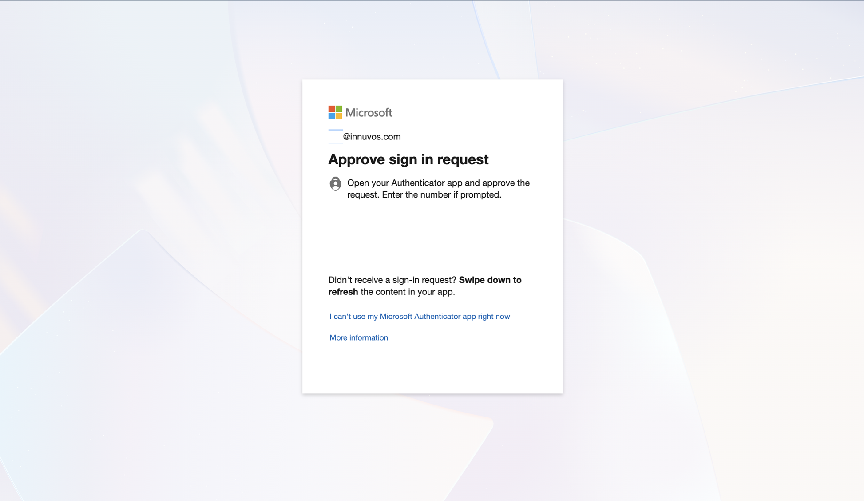Click the Microsoft wordmark text
The width and height of the screenshot is (864, 504).
(x=369, y=113)
